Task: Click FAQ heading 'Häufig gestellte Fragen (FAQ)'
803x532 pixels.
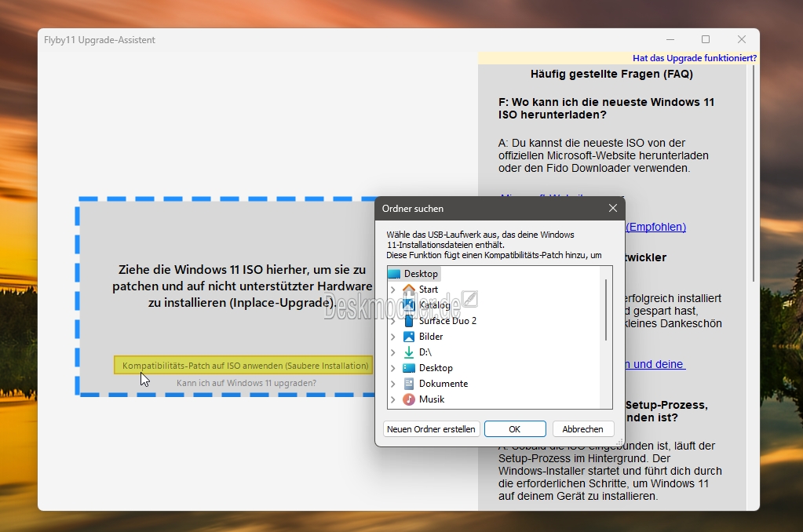Action: [x=611, y=75]
